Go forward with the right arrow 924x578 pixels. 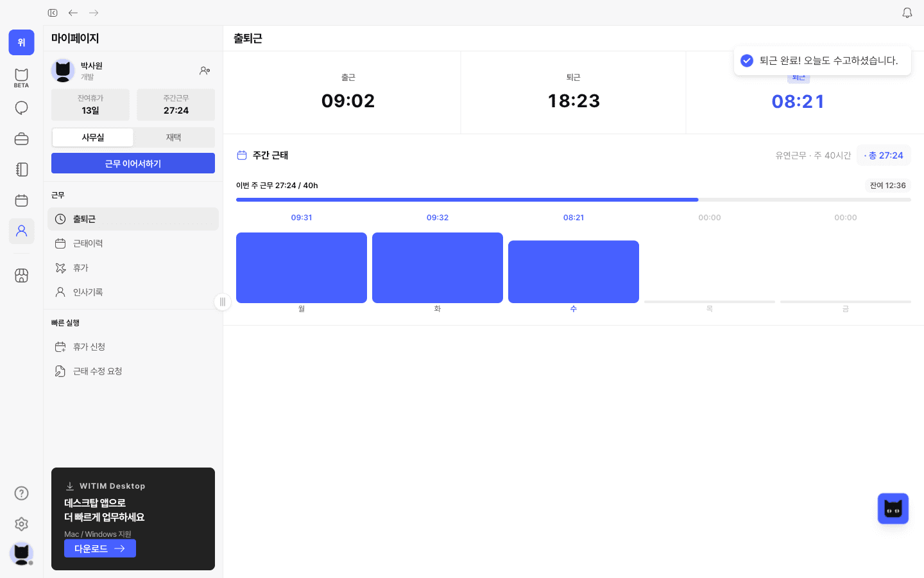tap(94, 13)
